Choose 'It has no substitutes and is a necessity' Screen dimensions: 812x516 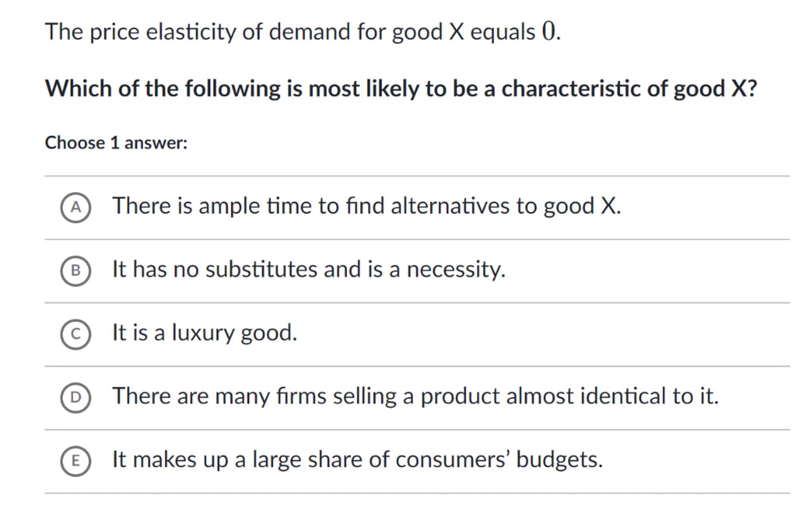308,269
